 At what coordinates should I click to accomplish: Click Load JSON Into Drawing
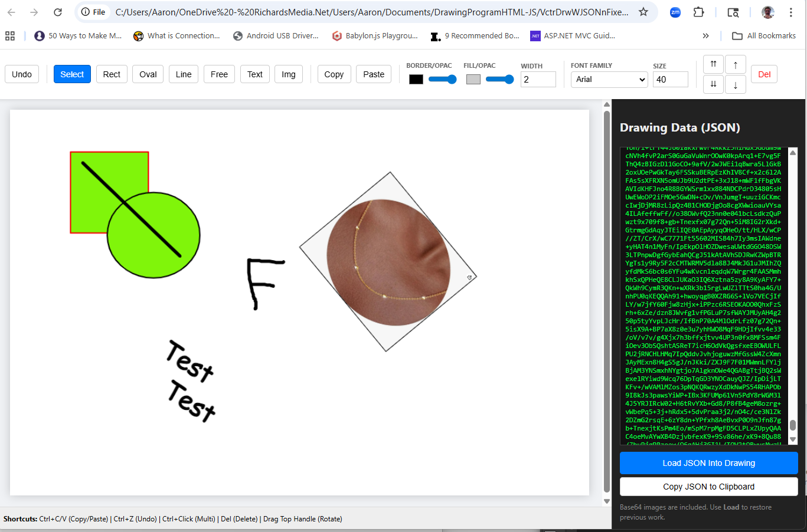coord(708,463)
